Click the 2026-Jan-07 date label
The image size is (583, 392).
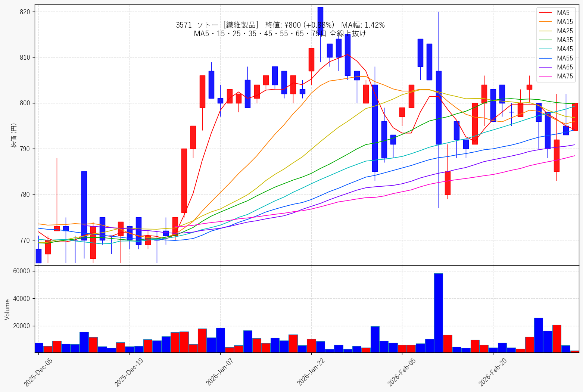point(220,372)
